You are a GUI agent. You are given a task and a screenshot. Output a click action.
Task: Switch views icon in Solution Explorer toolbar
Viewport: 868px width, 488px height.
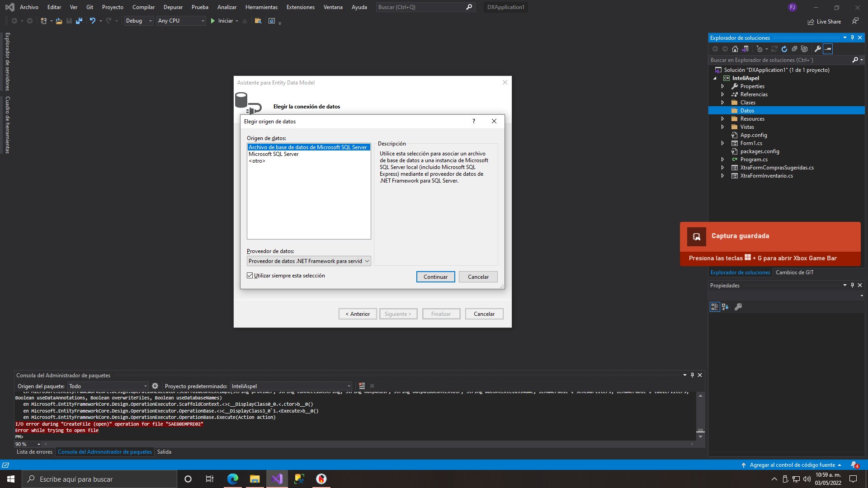(745, 49)
